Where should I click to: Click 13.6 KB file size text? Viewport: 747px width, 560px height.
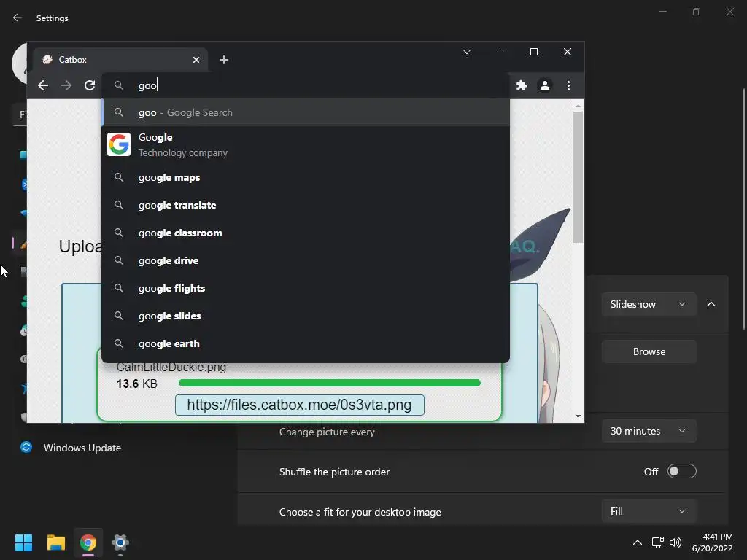click(136, 384)
